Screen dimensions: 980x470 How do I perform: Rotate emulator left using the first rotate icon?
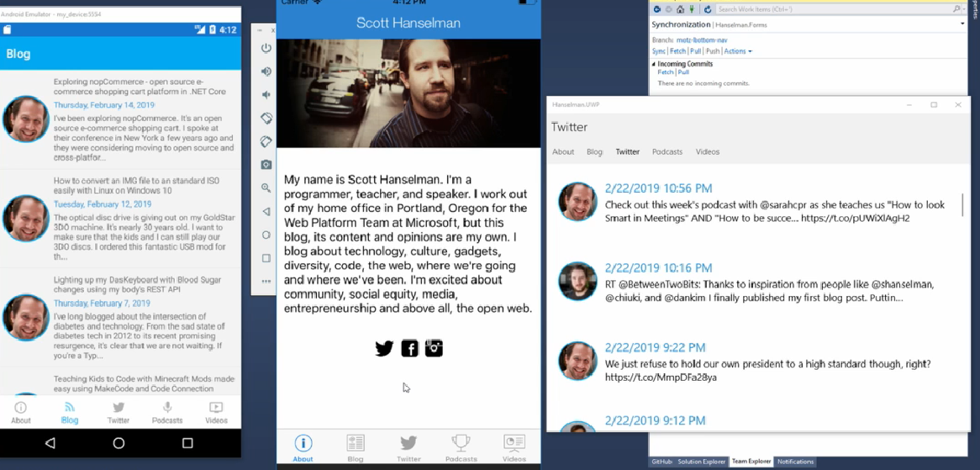[x=266, y=118]
